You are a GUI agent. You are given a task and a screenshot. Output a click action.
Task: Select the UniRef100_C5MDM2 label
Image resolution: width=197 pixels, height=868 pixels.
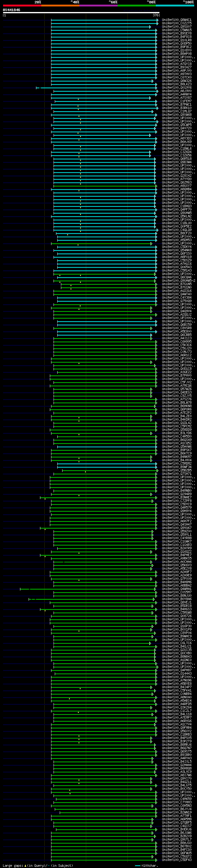[x=176, y=464]
